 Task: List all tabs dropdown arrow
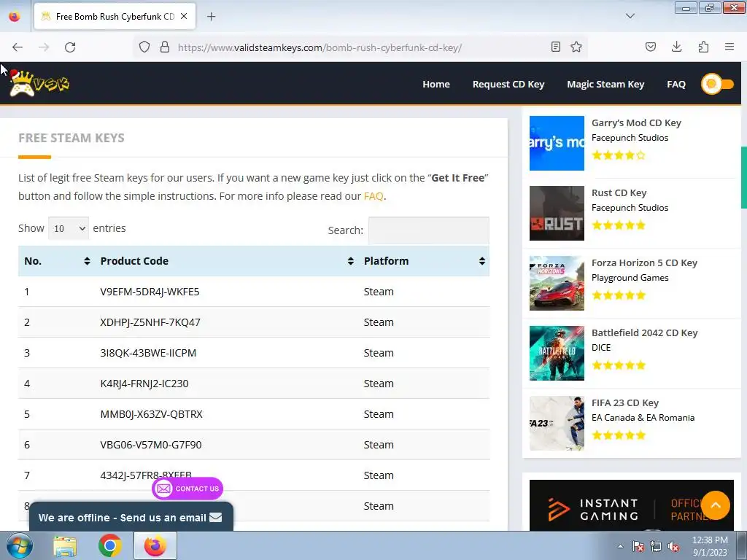point(630,16)
